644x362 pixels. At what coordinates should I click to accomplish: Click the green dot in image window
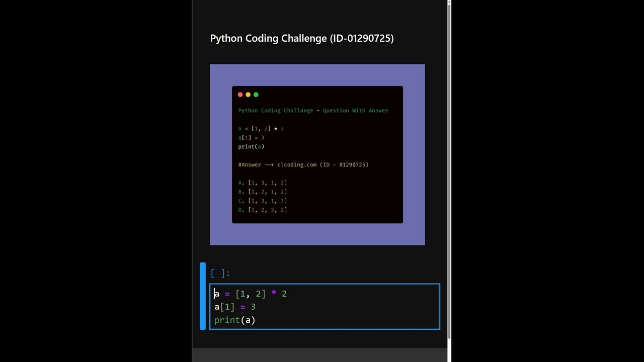[256, 95]
